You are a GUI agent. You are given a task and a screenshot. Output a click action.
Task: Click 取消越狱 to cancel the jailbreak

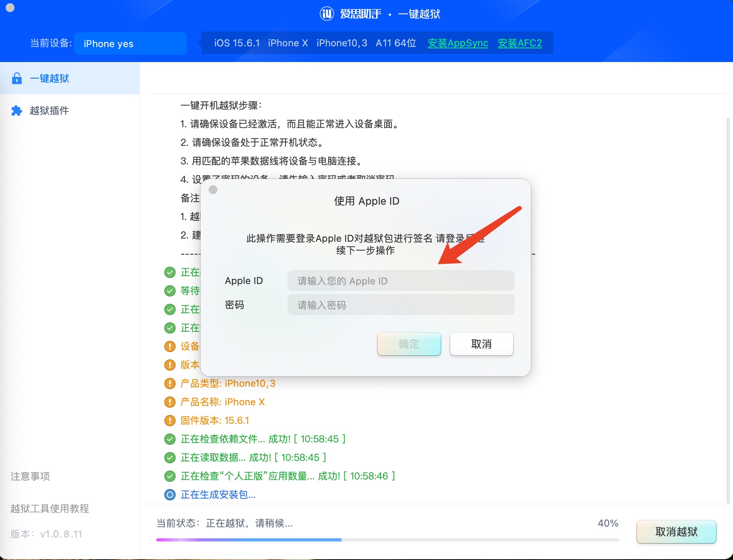pyautogui.click(x=676, y=532)
